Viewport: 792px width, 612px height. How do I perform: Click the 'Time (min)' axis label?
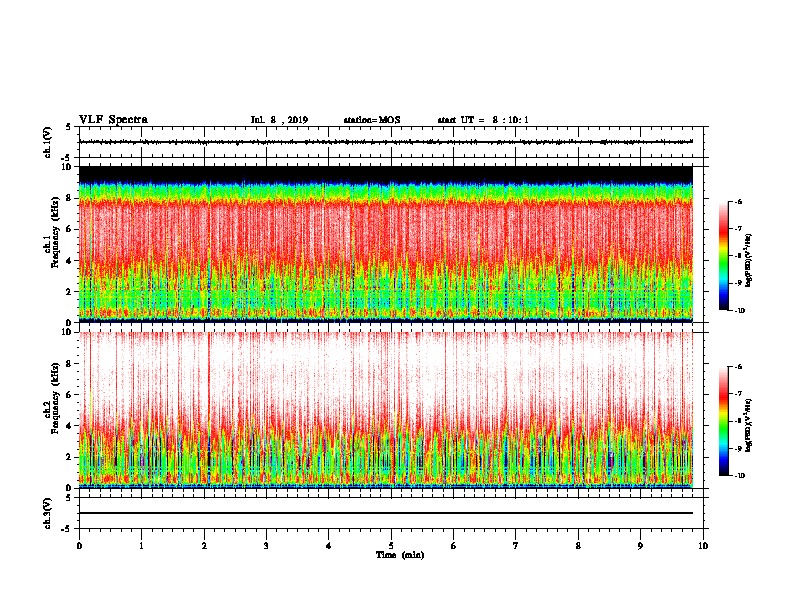point(400,555)
